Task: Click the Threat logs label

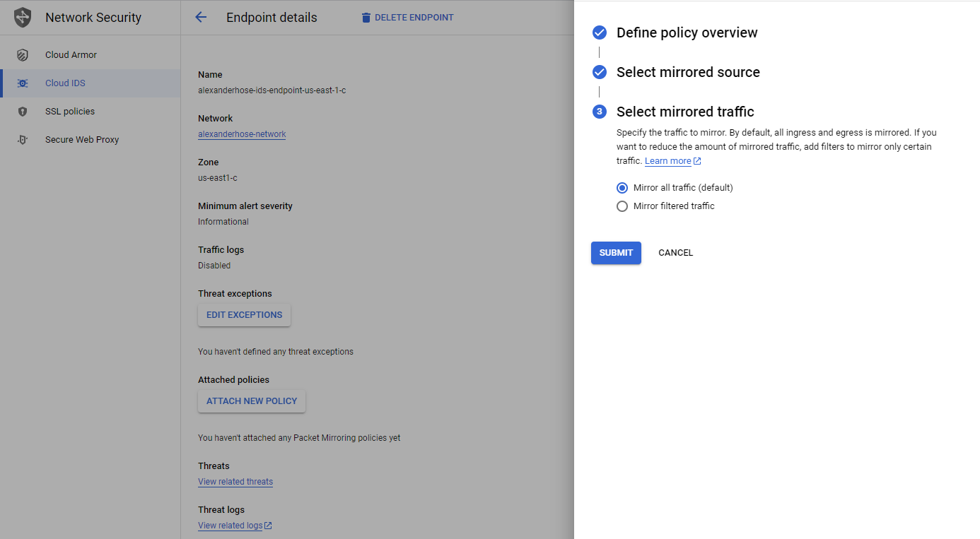Action: (x=221, y=510)
